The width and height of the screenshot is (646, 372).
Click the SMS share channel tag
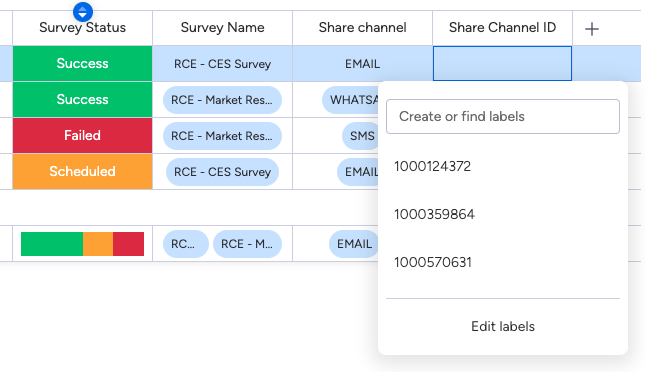click(x=360, y=136)
